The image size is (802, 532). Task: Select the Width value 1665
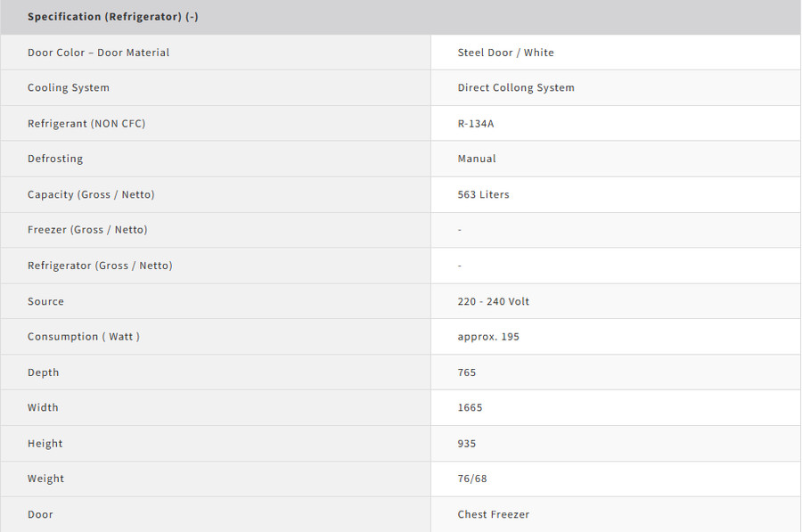[x=470, y=408]
